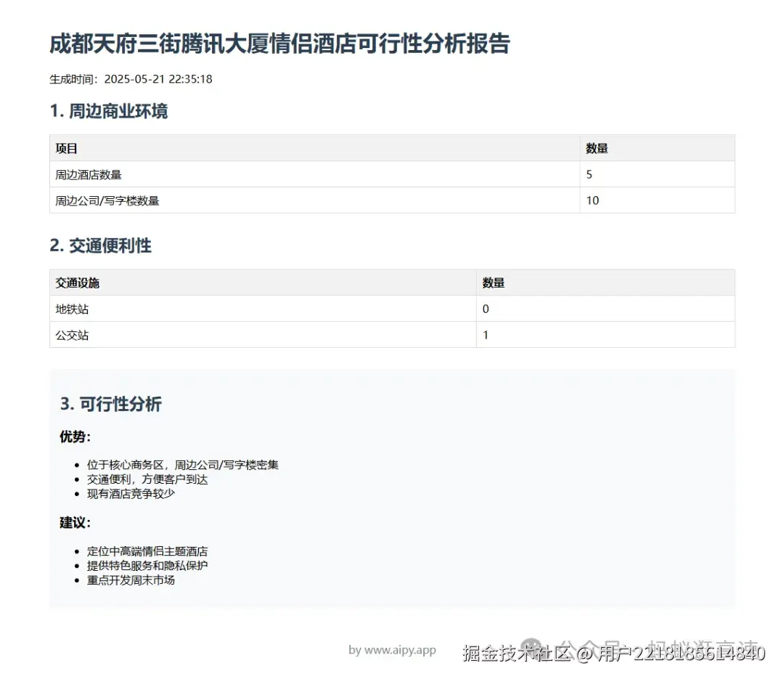The height and width of the screenshot is (682, 784).
Task: Click section heading 1. 周边商业环境
Action: click(x=110, y=111)
